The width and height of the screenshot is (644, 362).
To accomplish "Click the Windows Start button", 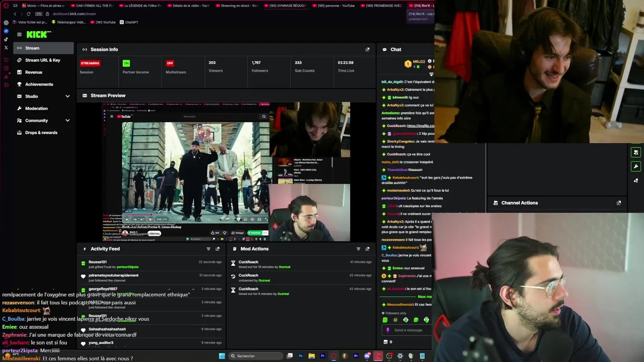I will [222, 356].
